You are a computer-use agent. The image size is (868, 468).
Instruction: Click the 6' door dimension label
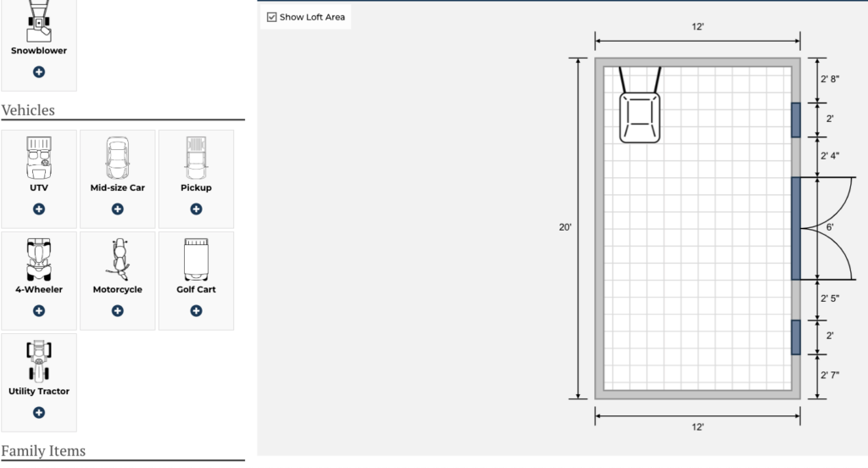(x=830, y=227)
